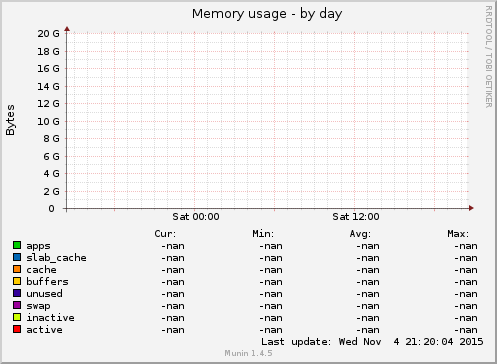The width and height of the screenshot is (497, 364).
Task: Click the 'Last update' timestamp line
Action: click(x=372, y=342)
